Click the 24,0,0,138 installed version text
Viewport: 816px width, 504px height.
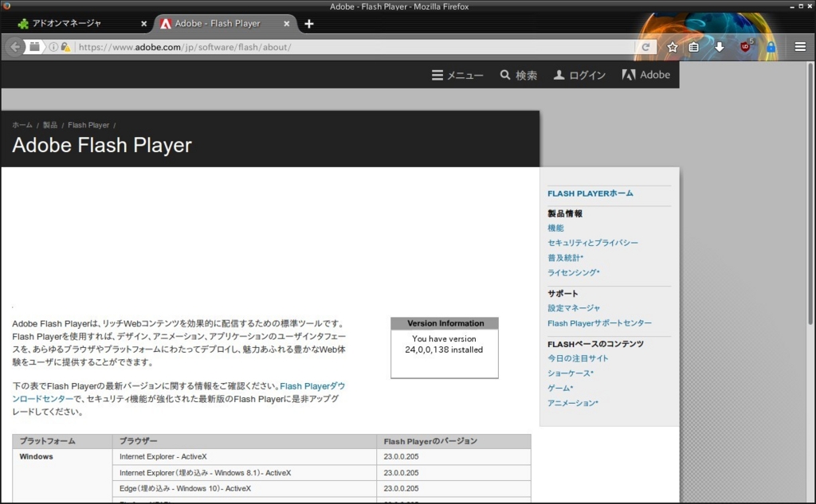click(x=444, y=350)
